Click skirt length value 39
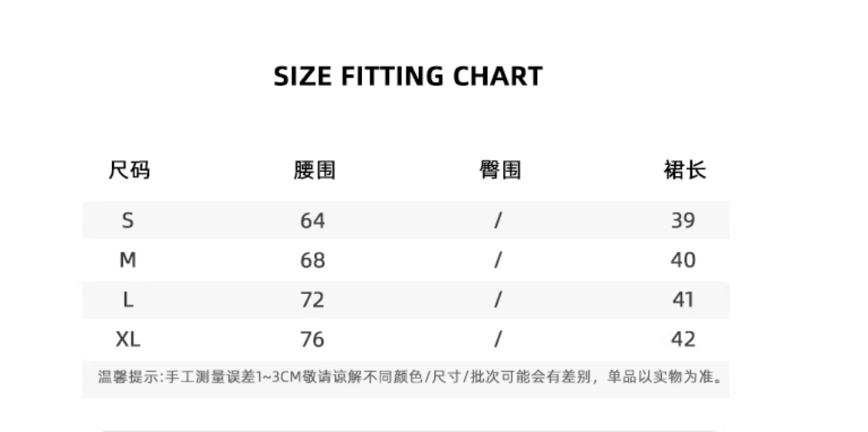This screenshot has width=868, height=432. [683, 221]
